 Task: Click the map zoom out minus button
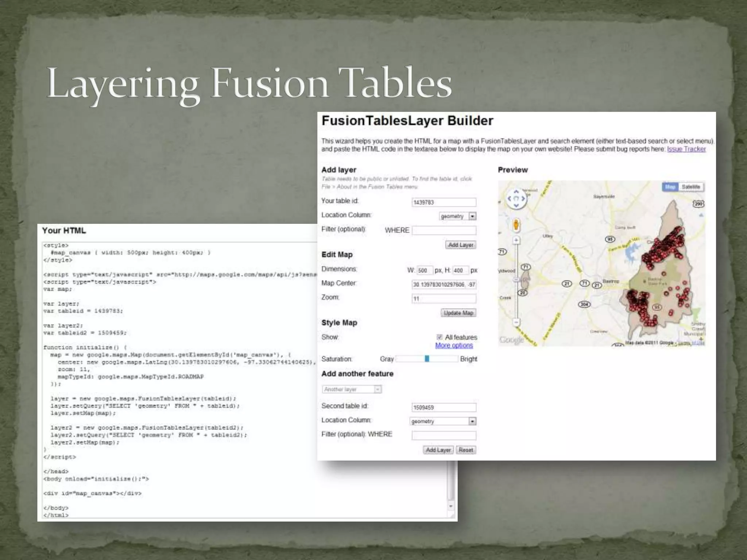pos(516,322)
